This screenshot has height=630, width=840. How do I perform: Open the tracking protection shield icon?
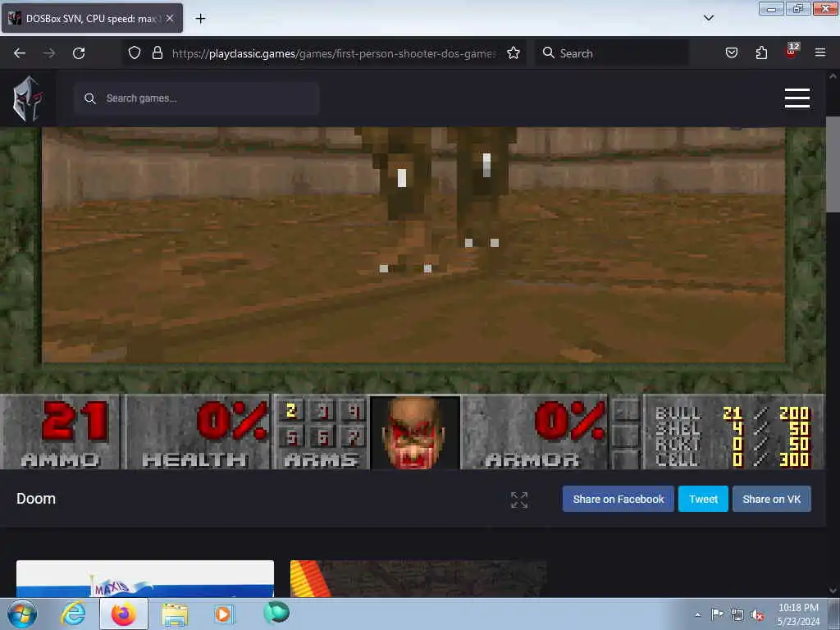135,52
